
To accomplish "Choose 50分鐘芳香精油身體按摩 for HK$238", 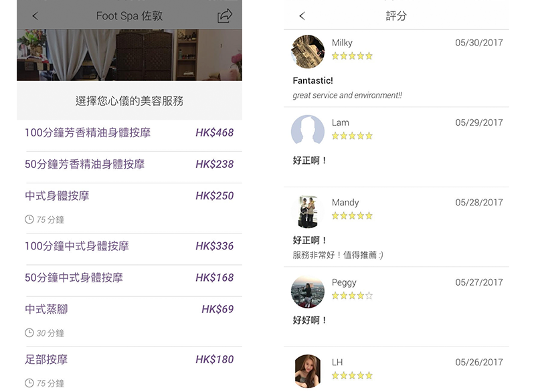I will [129, 164].
